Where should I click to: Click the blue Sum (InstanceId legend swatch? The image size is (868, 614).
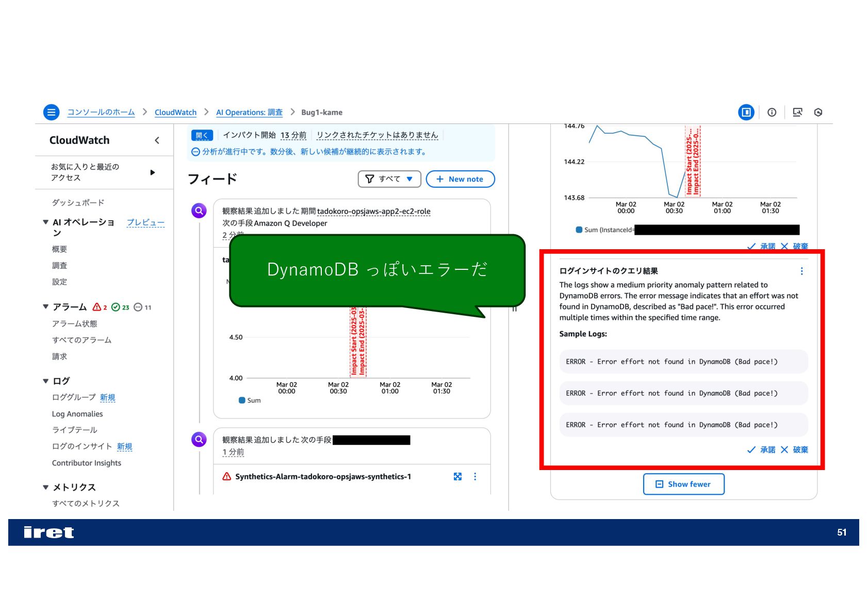(579, 230)
